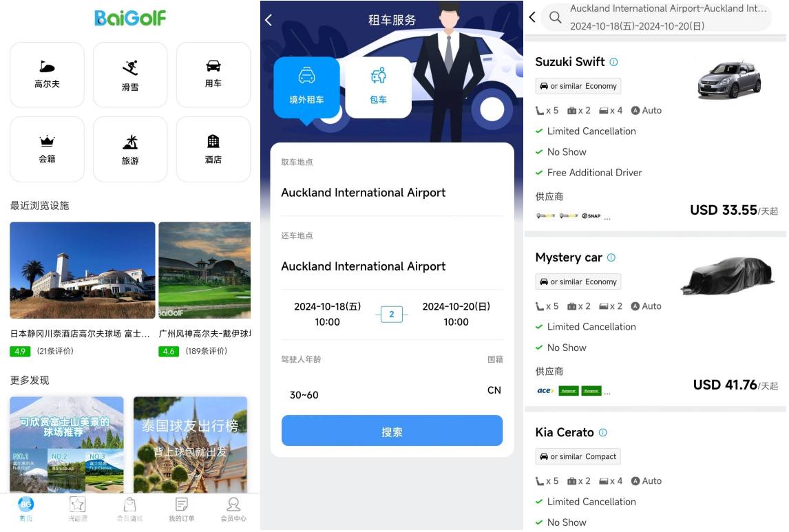
Task: Open the Fuji golf hotel thumbnail
Action: tap(83, 270)
